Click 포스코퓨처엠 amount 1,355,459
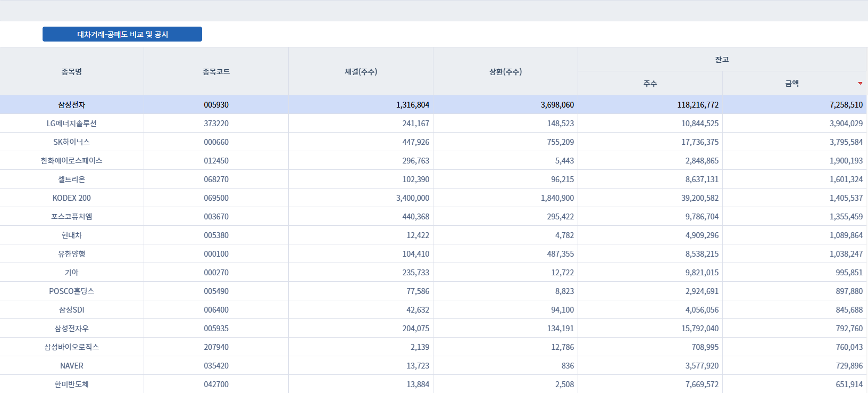The image size is (868, 393). (846, 217)
